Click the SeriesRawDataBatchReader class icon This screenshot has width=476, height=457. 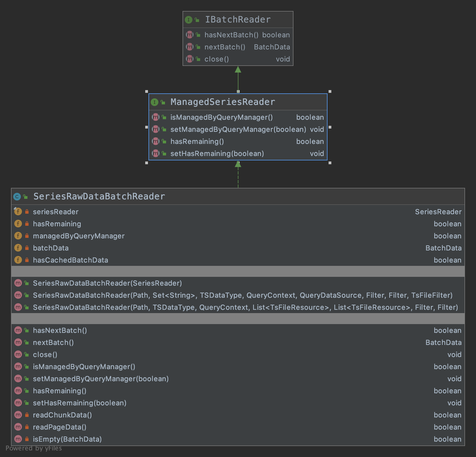(x=17, y=197)
